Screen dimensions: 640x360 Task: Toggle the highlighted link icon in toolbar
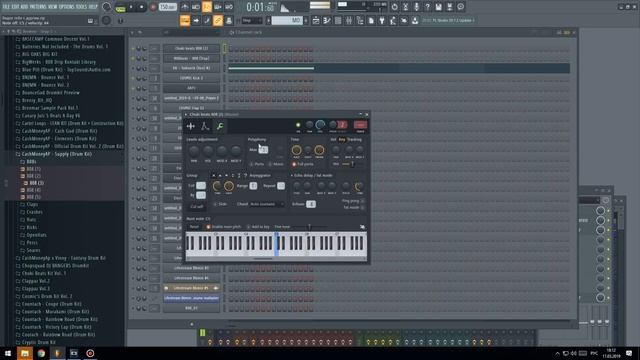coord(218,20)
